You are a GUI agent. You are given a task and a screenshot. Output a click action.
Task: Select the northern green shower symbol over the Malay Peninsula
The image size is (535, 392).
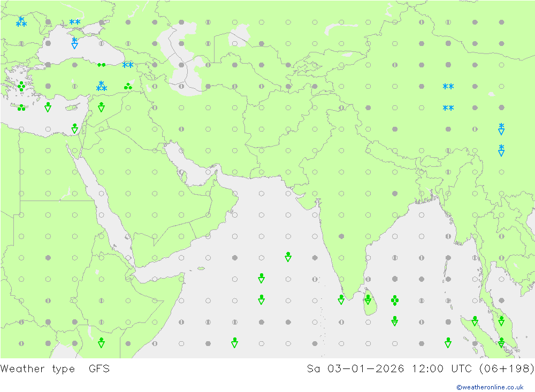pyautogui.click(x=501, y=321)
